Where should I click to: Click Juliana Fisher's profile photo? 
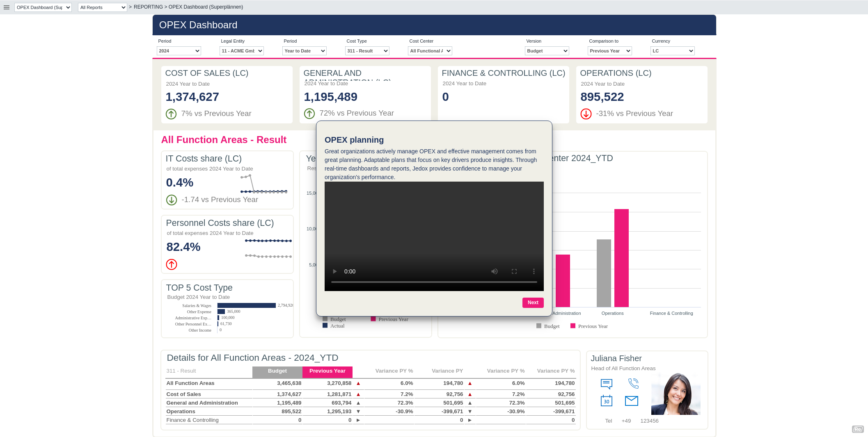[676, 394]
